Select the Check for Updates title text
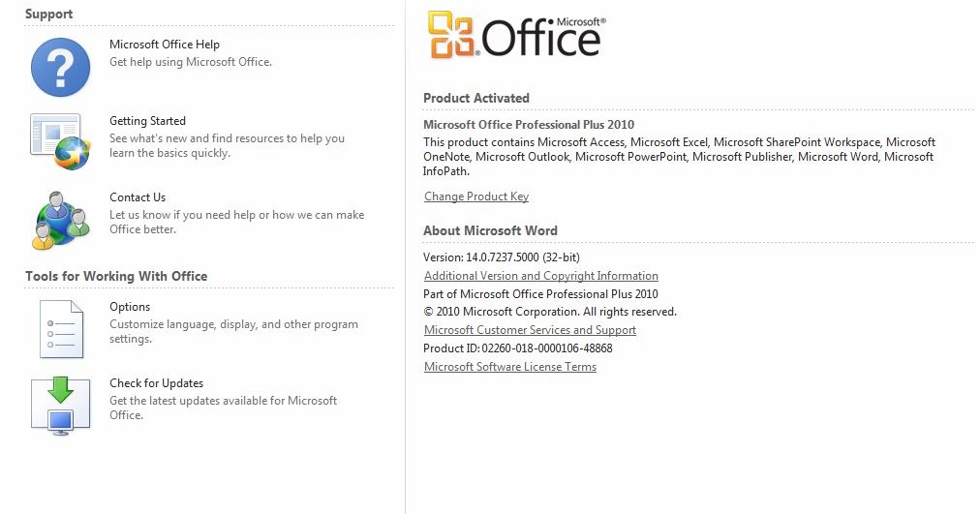This screenshot has height=514, width=980. tap(156, 383)
